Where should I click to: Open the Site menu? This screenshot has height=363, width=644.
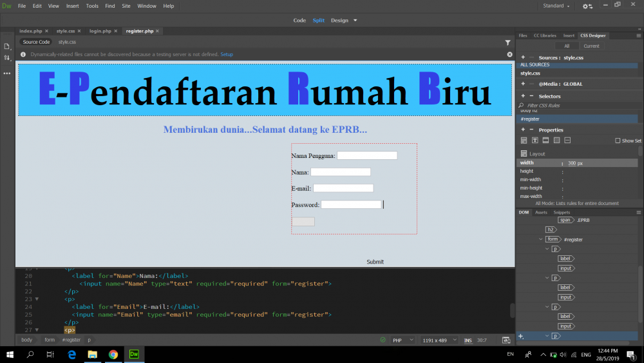126,6
